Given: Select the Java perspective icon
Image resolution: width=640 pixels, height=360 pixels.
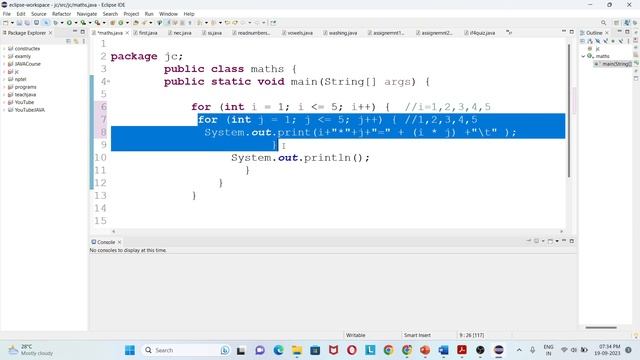Looking at the screenshot, I should pos(627,23).
